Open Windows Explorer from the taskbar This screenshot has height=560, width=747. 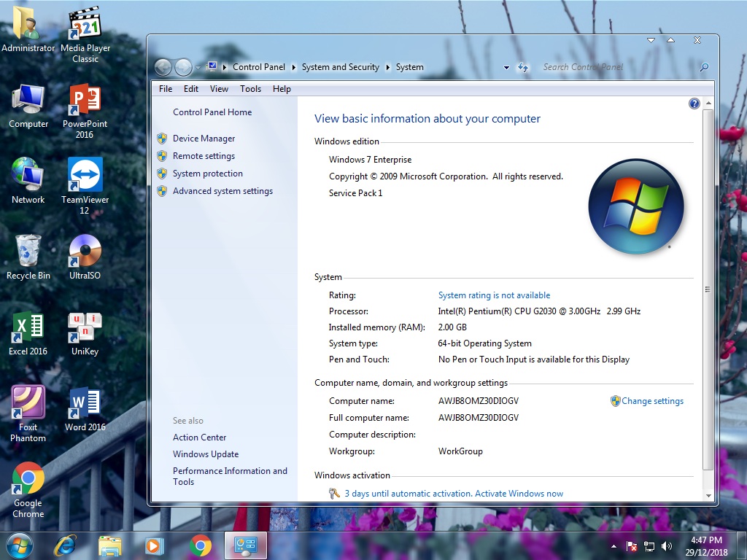110,545
